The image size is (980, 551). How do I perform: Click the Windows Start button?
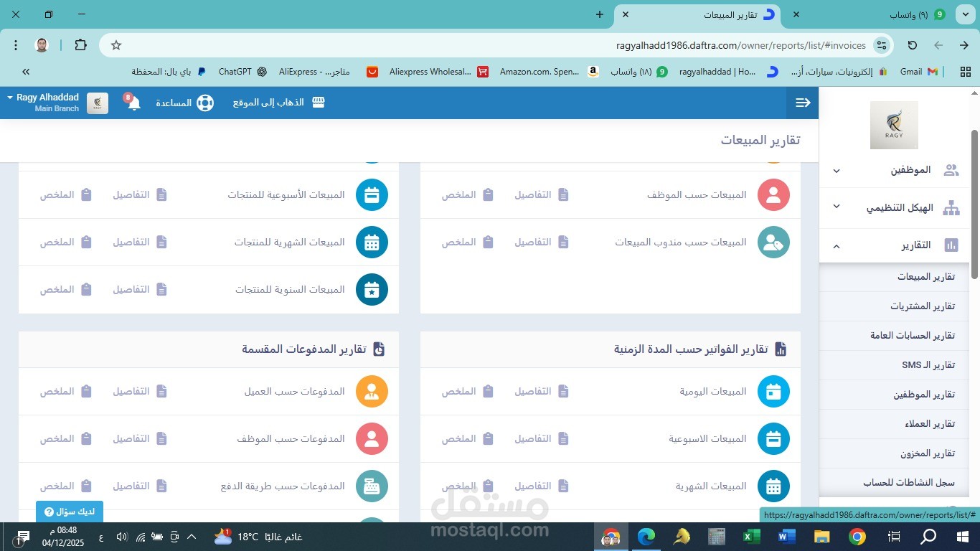[x=963, y=536]
